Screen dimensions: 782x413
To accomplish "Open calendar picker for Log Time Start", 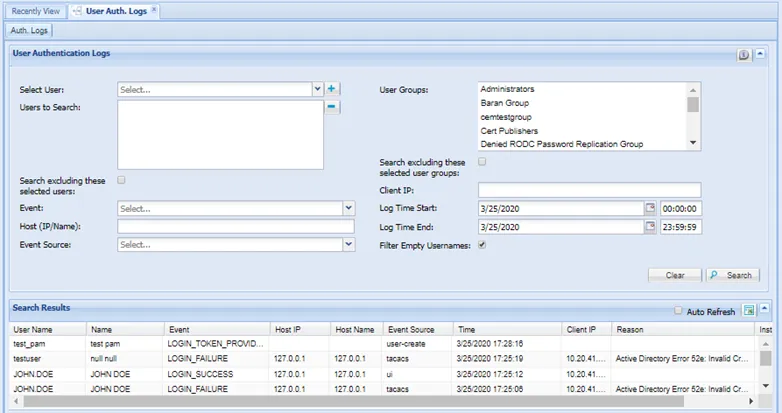I will point(650,208).
